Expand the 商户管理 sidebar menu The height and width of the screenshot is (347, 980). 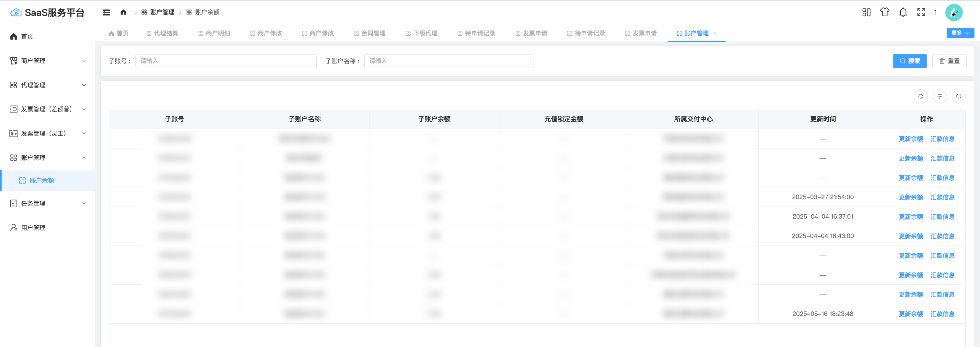(48, 61)
